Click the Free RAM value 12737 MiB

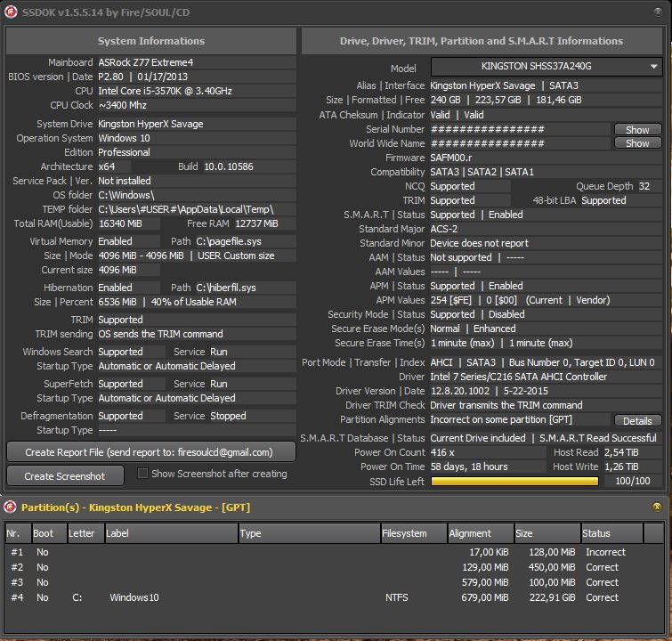point(256,223)
